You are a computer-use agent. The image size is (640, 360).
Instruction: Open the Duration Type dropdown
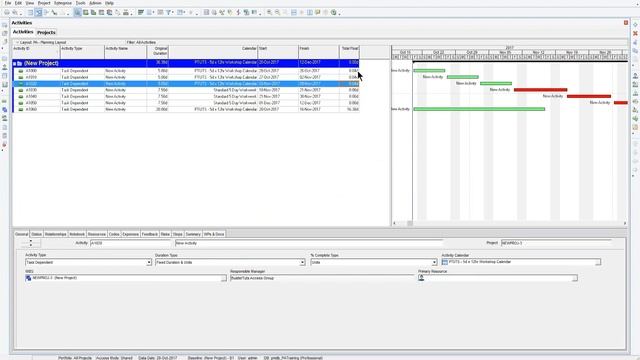click(302, 262)
